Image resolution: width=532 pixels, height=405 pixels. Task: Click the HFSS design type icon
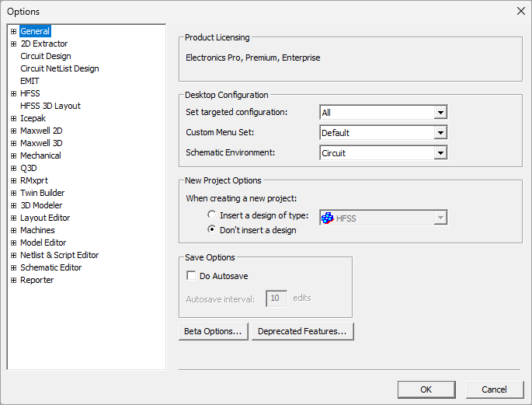(x=328, y=218)
